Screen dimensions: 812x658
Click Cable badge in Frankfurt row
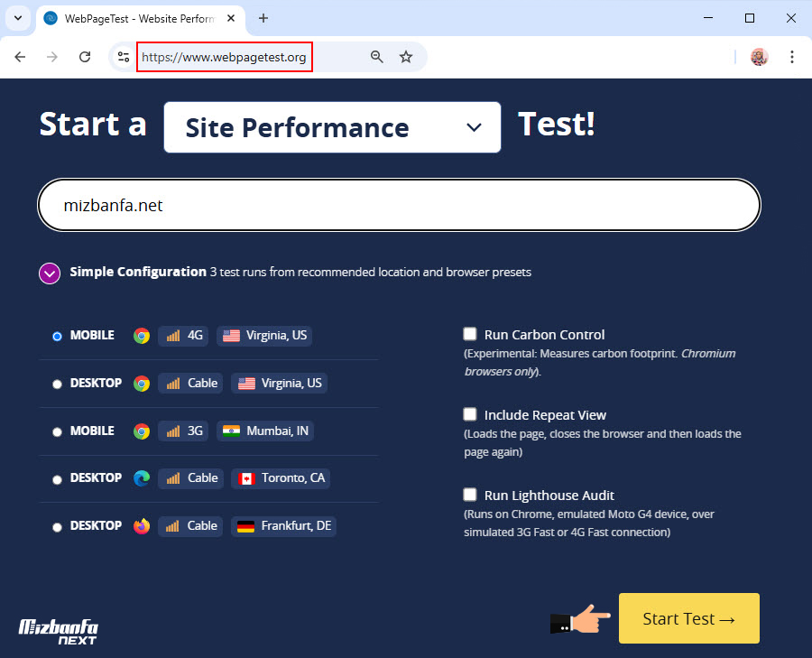[x=190, y=526]
